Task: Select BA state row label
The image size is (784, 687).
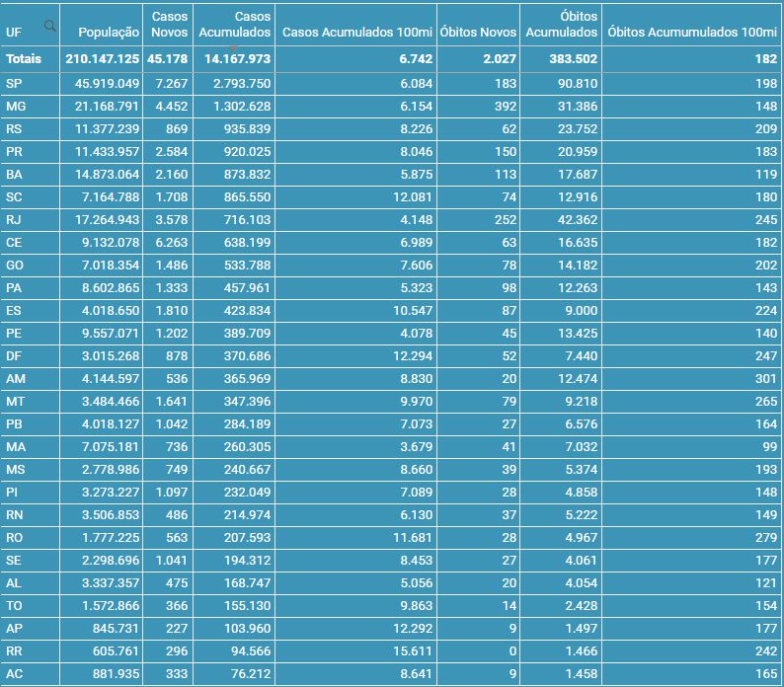Action: pos(15,174)
